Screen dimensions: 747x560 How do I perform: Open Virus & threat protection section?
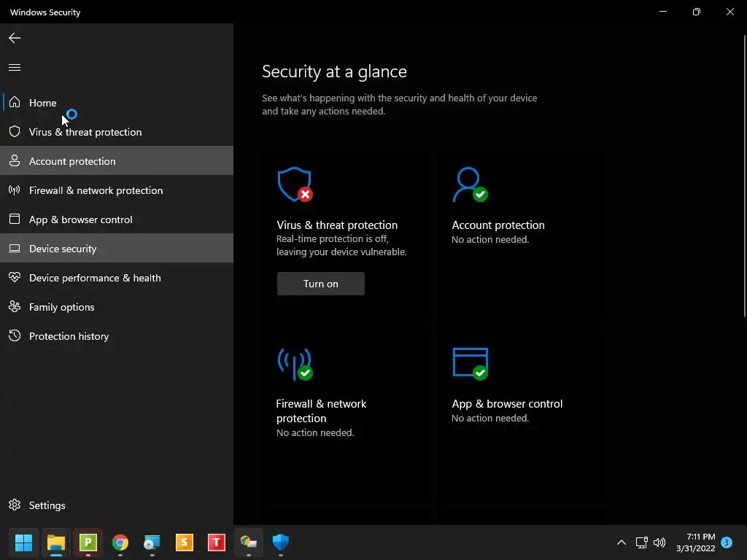117,132
